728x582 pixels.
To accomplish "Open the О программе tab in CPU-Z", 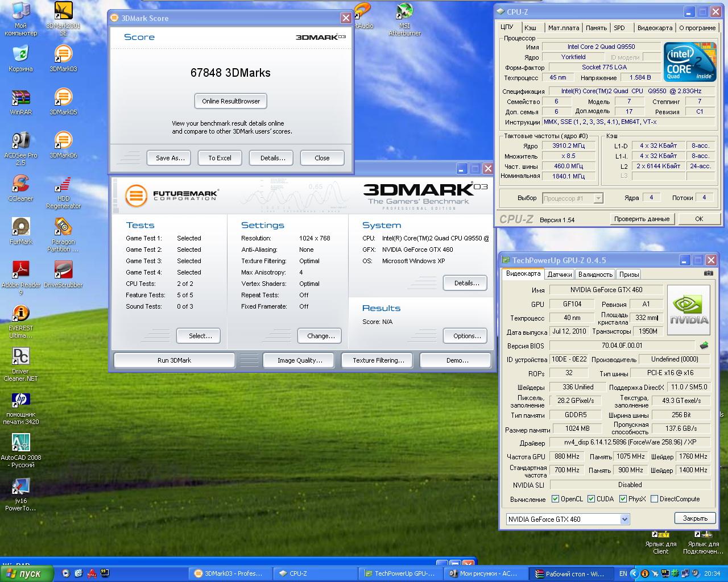I will click(697, 28).
